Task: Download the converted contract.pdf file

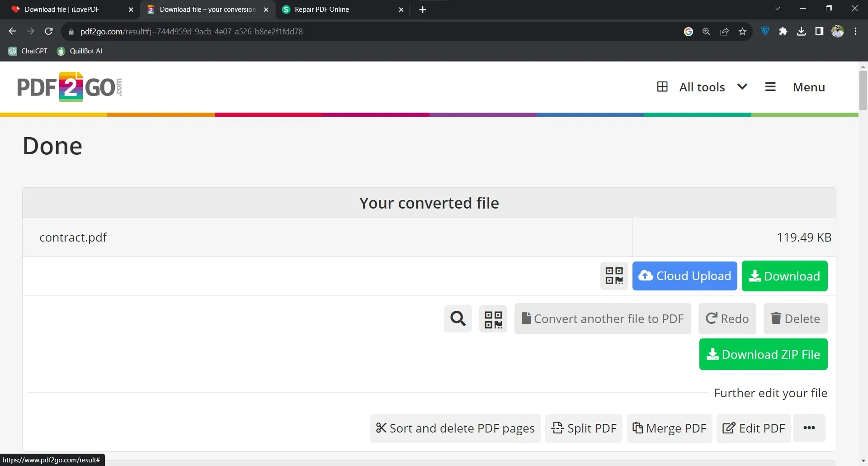Action: [784, 276]
